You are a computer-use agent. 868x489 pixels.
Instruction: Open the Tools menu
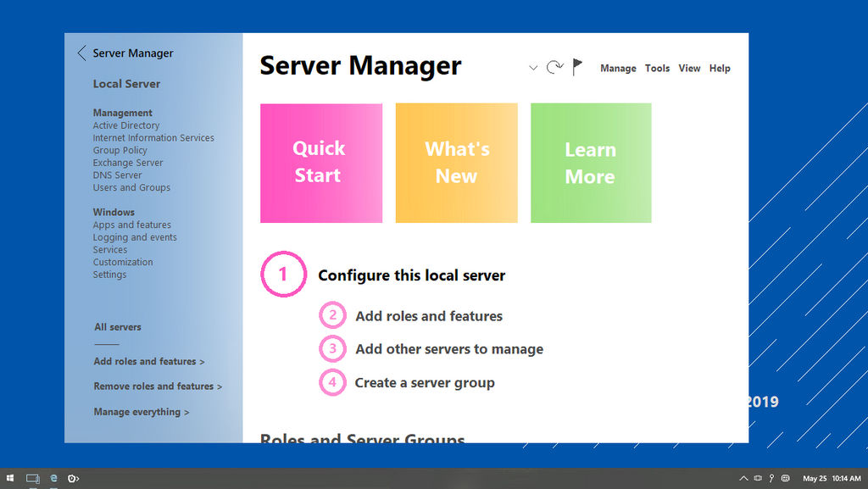click(657, 68)
